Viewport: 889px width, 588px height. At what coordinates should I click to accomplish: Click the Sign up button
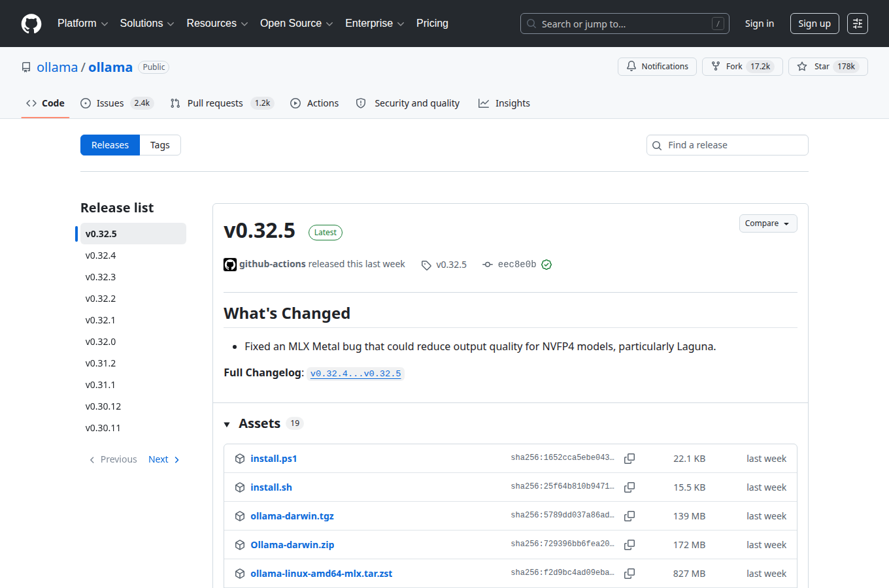[814, 24]
